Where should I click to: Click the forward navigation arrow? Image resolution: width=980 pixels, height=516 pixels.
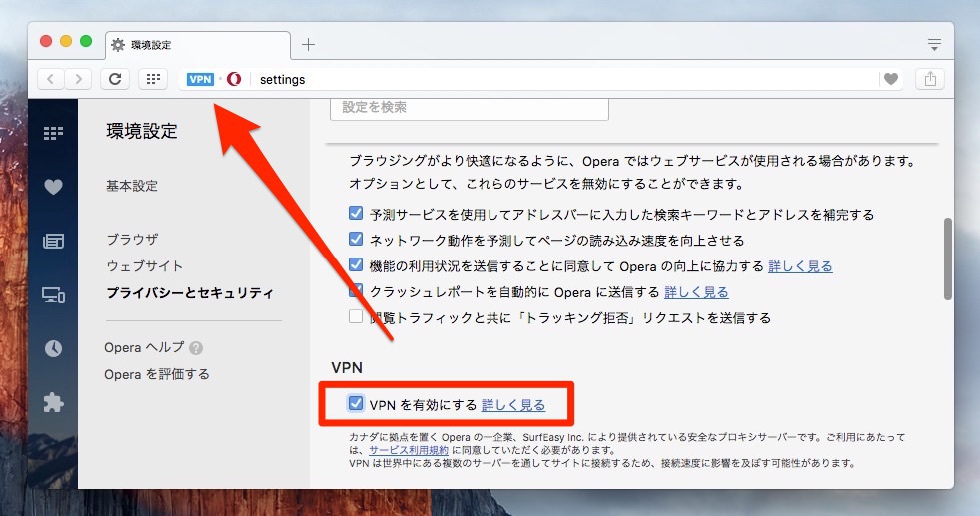click(78, 79)
